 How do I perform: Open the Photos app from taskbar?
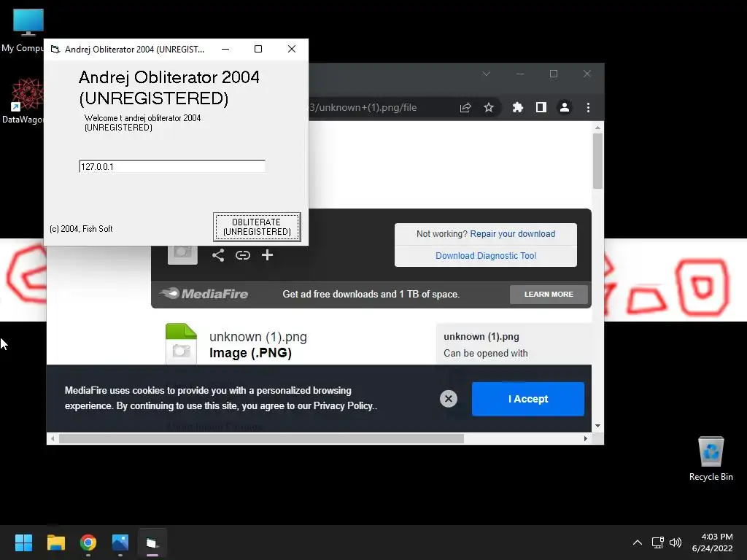(x=120, y=542)
